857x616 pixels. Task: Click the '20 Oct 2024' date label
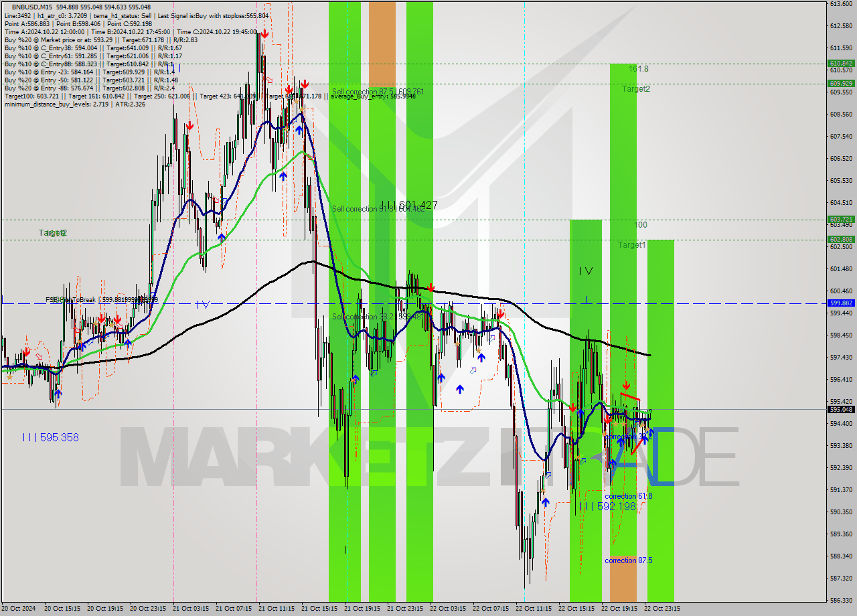(x=18, y=609)
